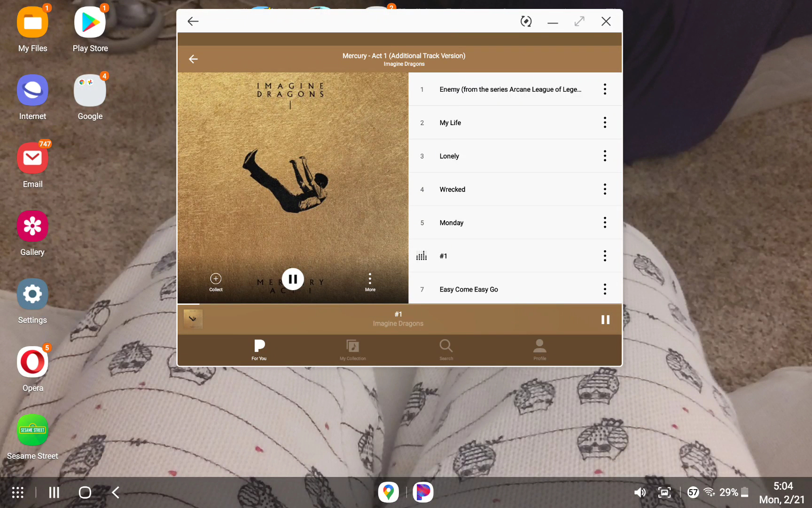Toggle pause in the mini player bar

605,320
